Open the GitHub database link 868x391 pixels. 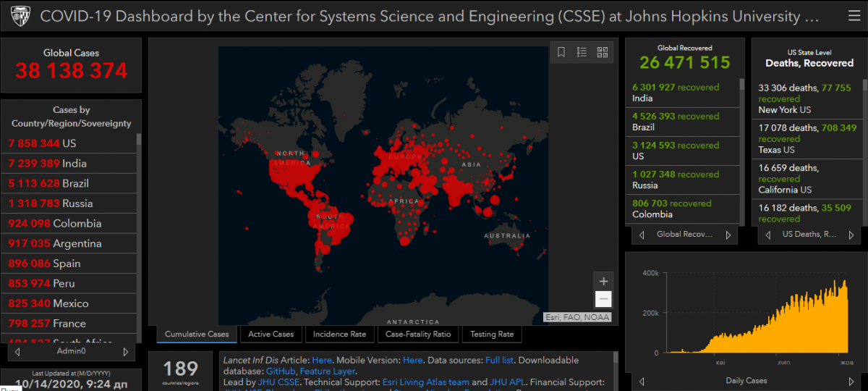[x=281, y=371]
